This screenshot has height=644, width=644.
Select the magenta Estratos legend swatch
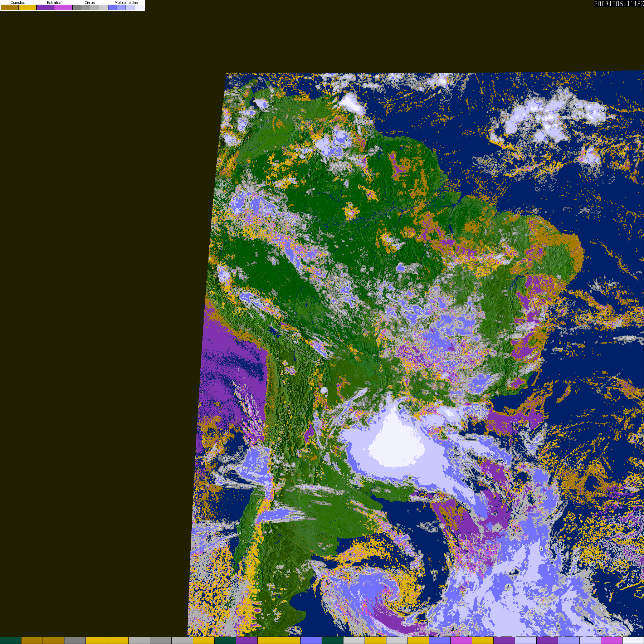[63, 7]
